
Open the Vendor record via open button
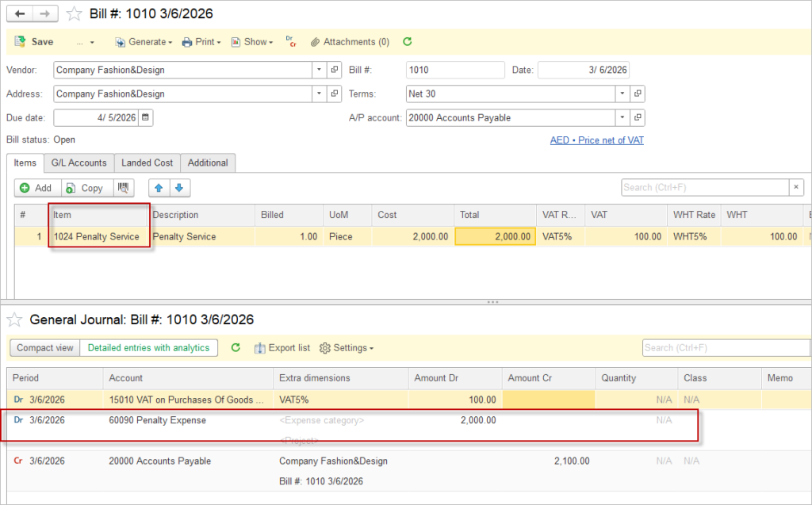coord(334,70)
